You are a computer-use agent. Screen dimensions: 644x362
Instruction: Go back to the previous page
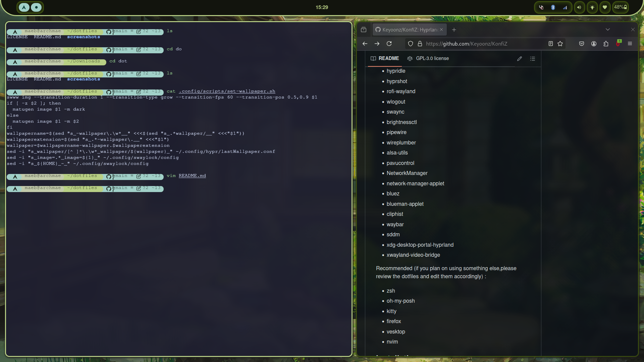click(365, 44)
